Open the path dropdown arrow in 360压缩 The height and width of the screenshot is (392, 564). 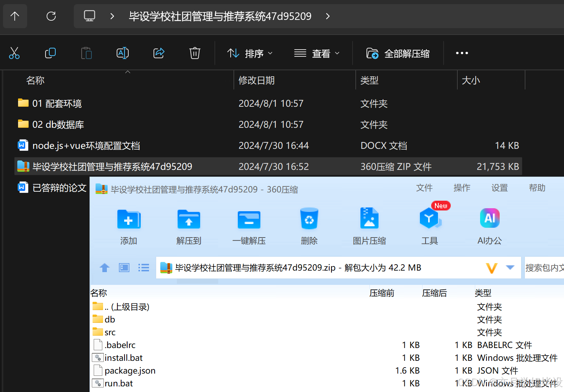click(x=510, y=268)
